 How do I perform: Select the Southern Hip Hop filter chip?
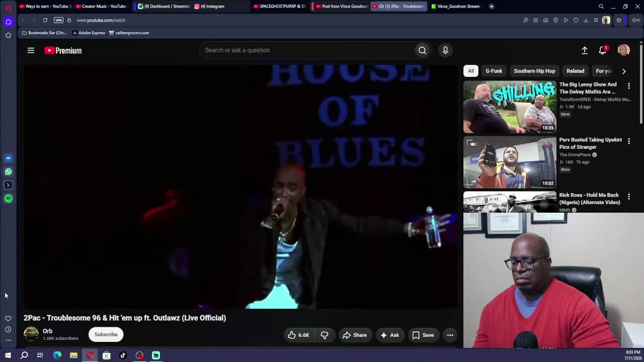coord(534,71)
